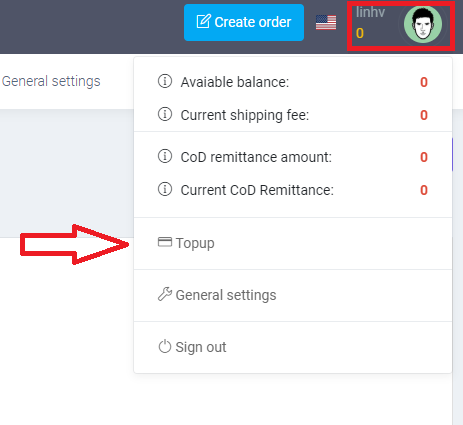Click the credit card icon beside Topup
This screenshot has width=463, height=425.
click(165, 242)
